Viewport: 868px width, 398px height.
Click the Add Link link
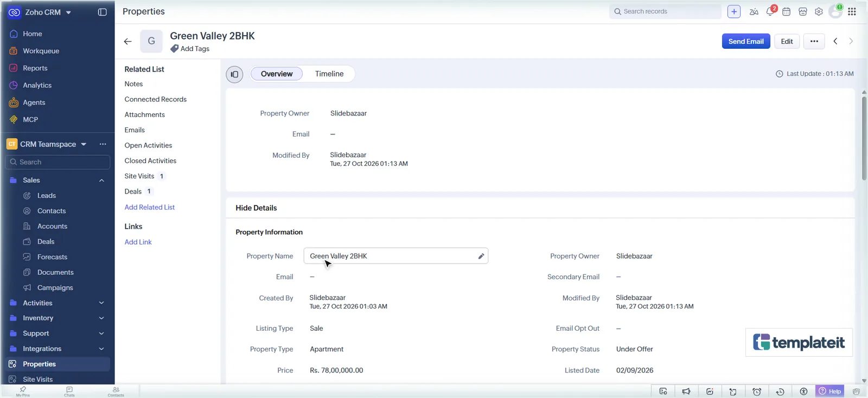coord(138,242)
